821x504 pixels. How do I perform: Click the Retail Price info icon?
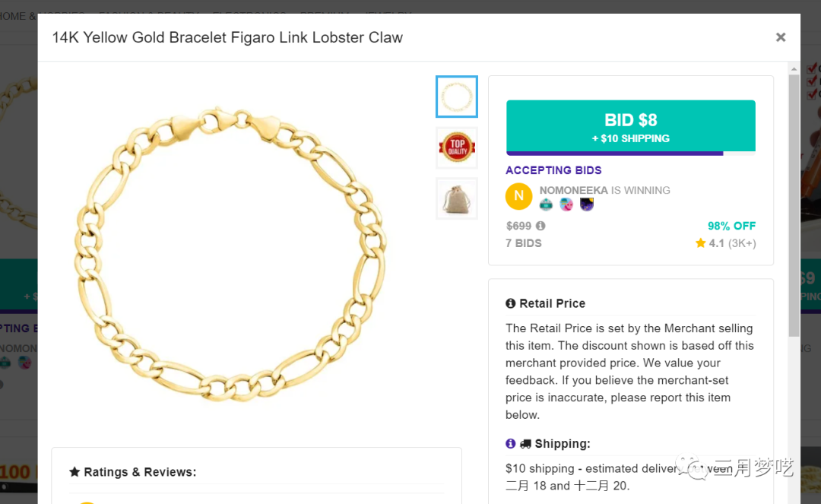pyautogui.click(x=511, y=303)
